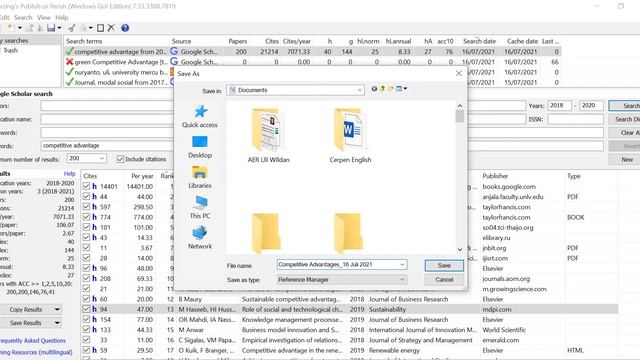Click the Save As dialog vertical scrollbar thumb
The image size is (640, 360).
click(460, 116)
